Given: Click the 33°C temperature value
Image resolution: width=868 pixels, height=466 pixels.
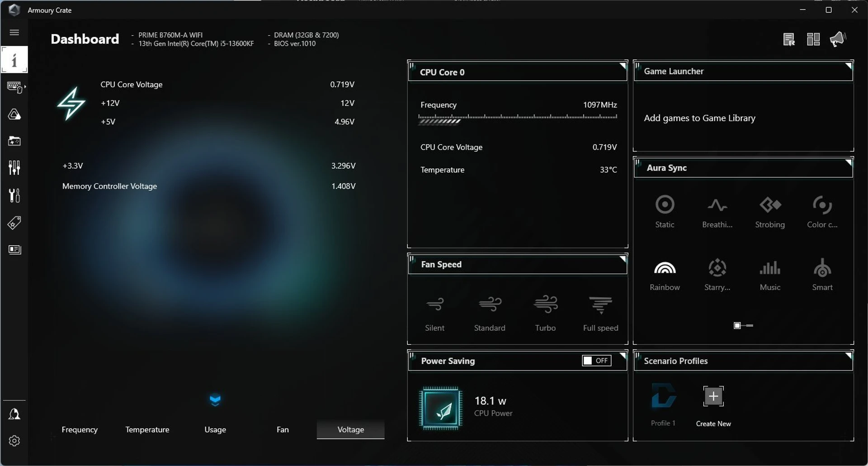Looking at the screenshot, I should pyautogui.click(x=608, y=170).
